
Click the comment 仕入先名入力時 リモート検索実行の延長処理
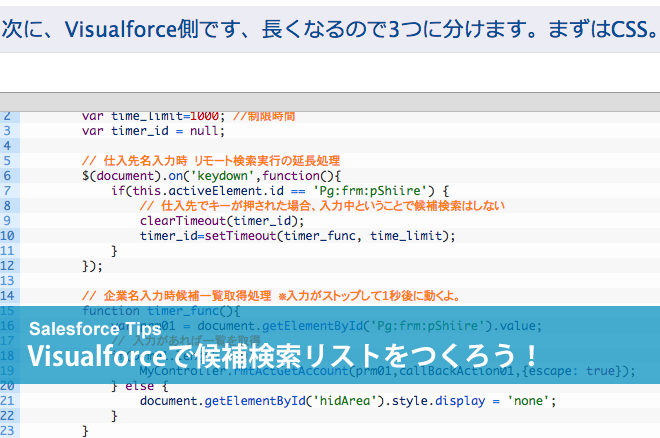(211, 161)
